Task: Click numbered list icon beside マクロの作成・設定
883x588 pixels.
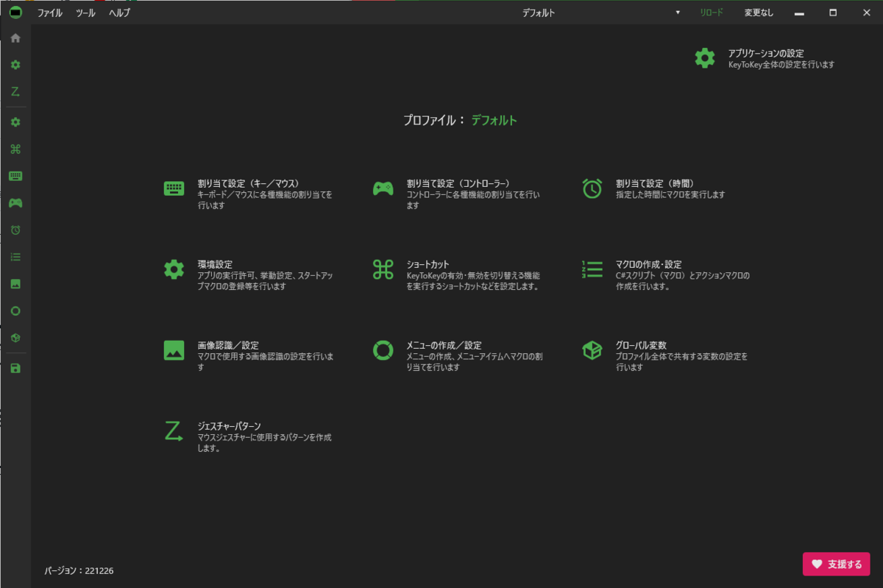Action: coord(592,269)
